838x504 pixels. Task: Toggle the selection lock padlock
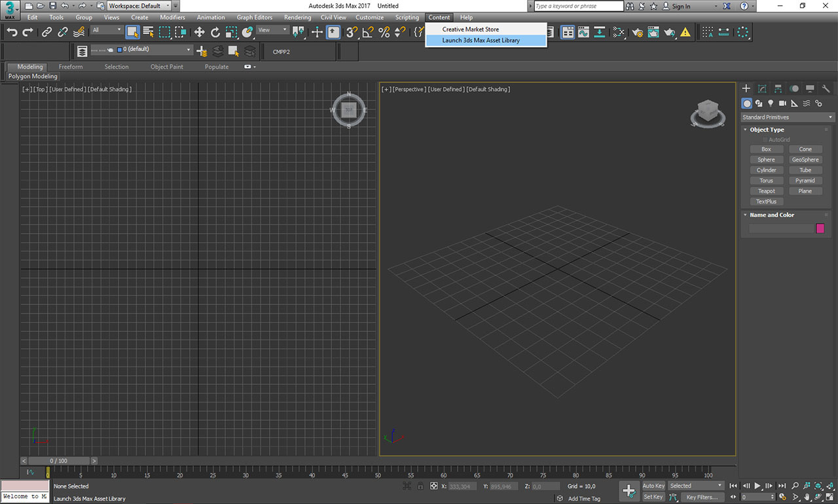pos(420,486)
